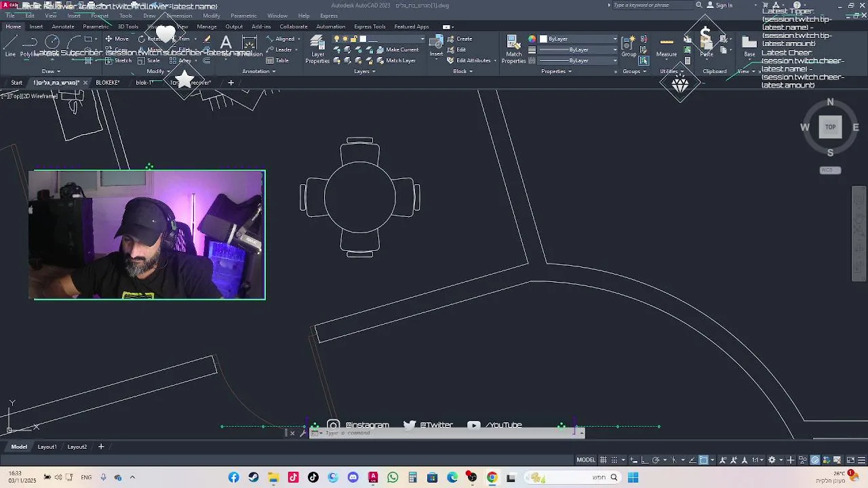Image resolution: width=868 pixels, height=488 pixels.
Task: Expand the Block panel dropdown
Action: point(462,71)
